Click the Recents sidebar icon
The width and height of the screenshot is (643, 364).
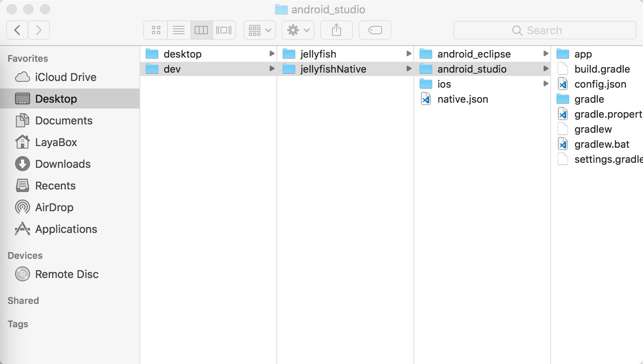point(23,185)
